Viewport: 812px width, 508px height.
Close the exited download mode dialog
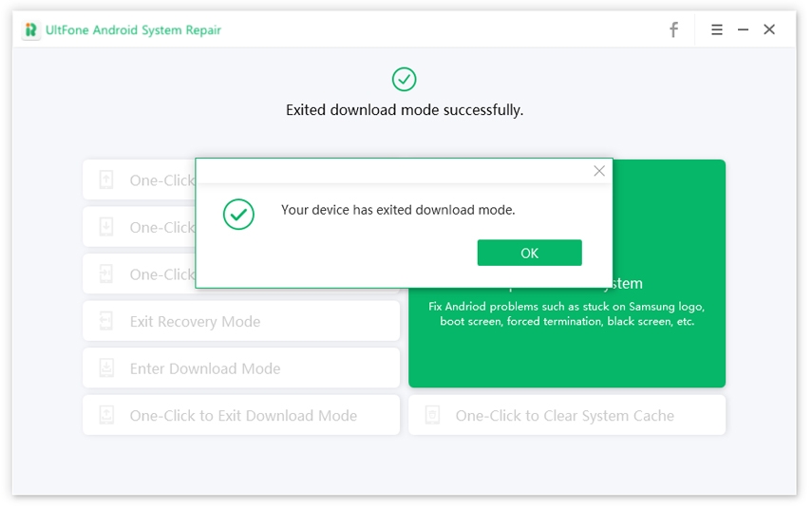598,171
